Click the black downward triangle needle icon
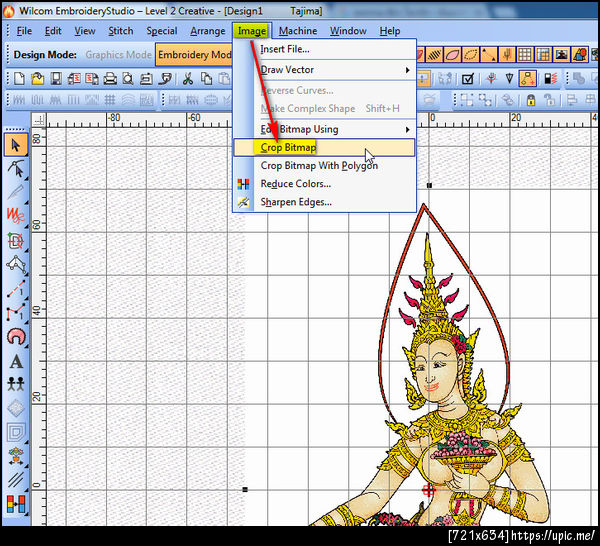 point(509,79)
